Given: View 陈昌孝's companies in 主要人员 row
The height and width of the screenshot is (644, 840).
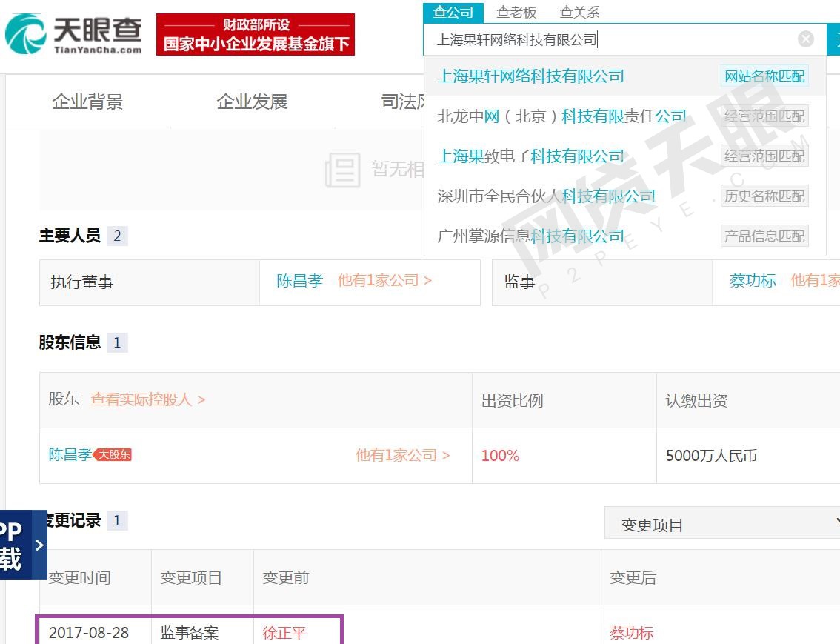Looking at the screenshot, I should click(x=384, y=280).
